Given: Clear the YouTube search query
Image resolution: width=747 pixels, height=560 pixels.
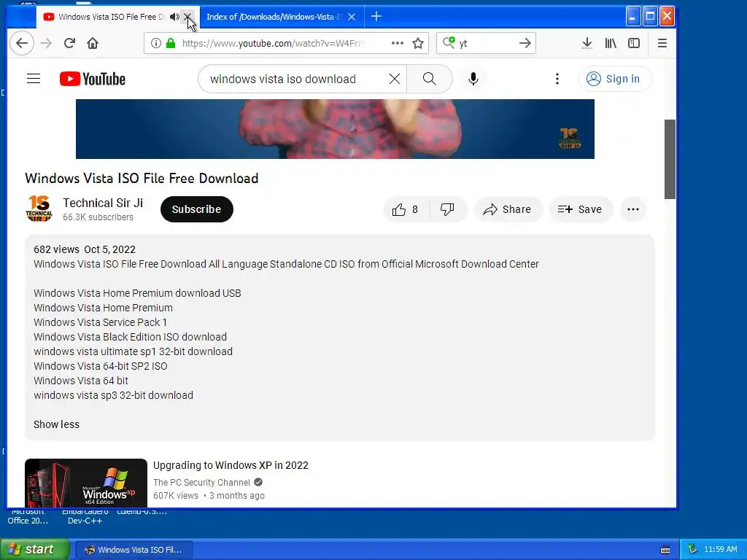Looking at the screenshot, I should [395, 79].
